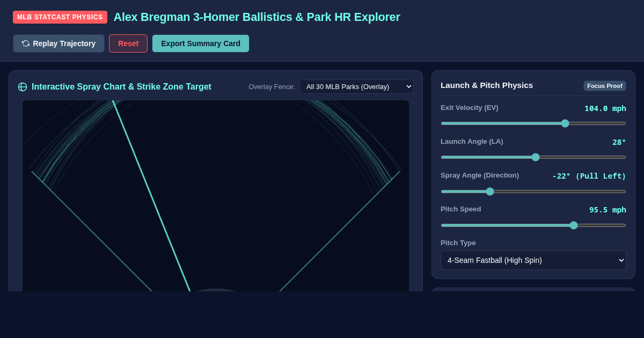Screen dimensions: 644x338
Task: Click the Interactive Spray Chart heading
Action: pyautogui.click(x=121, y=87)
